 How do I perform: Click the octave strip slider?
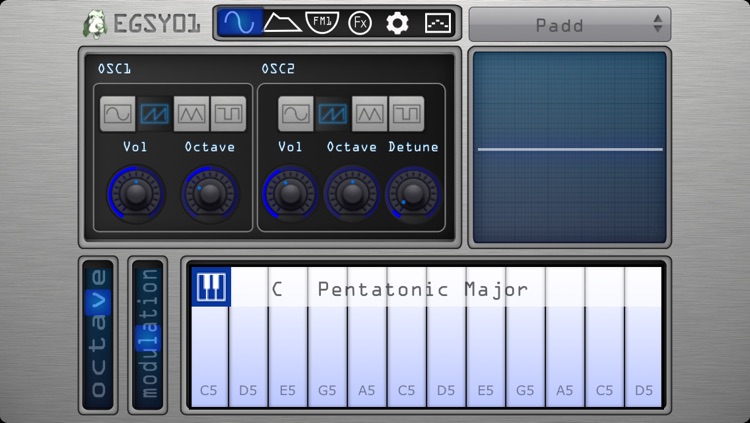coord(98,335)
